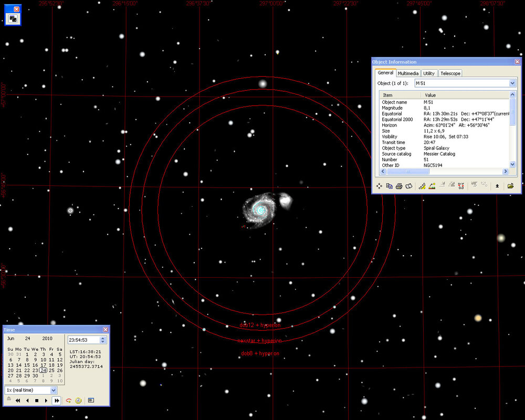Stop the time animation

(x=37, y=401)
